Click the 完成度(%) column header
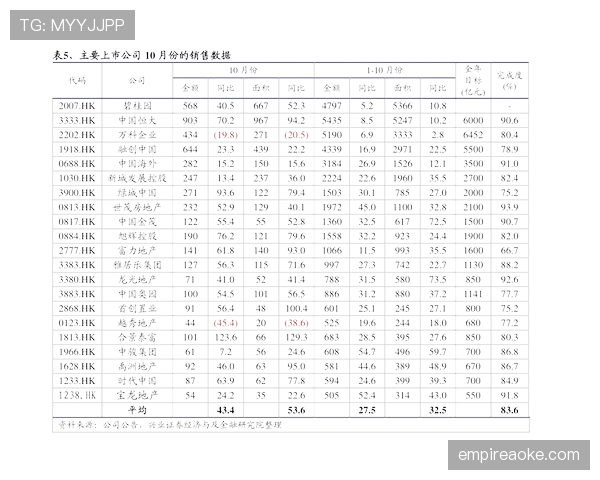Image resolution: width=600 pixels, height=480 pixels. pyautogui.click(x=509, y=80)
